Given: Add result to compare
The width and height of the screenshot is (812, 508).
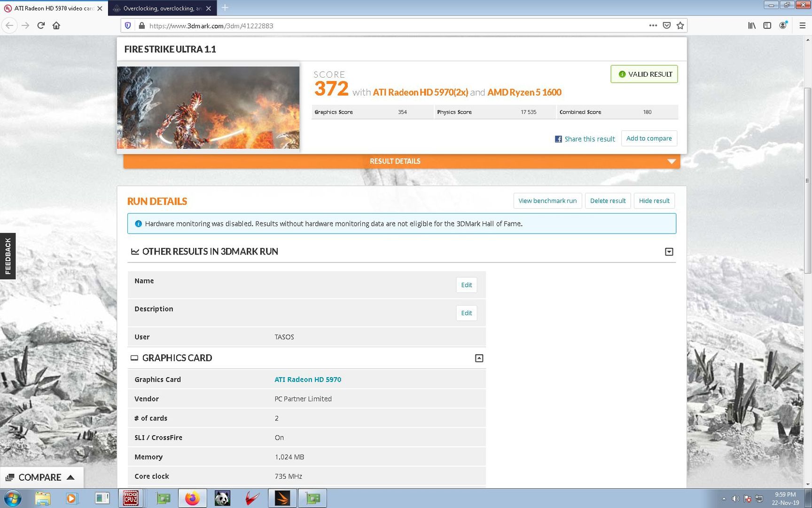Looking at the screenshot, I should pos(649,138).
